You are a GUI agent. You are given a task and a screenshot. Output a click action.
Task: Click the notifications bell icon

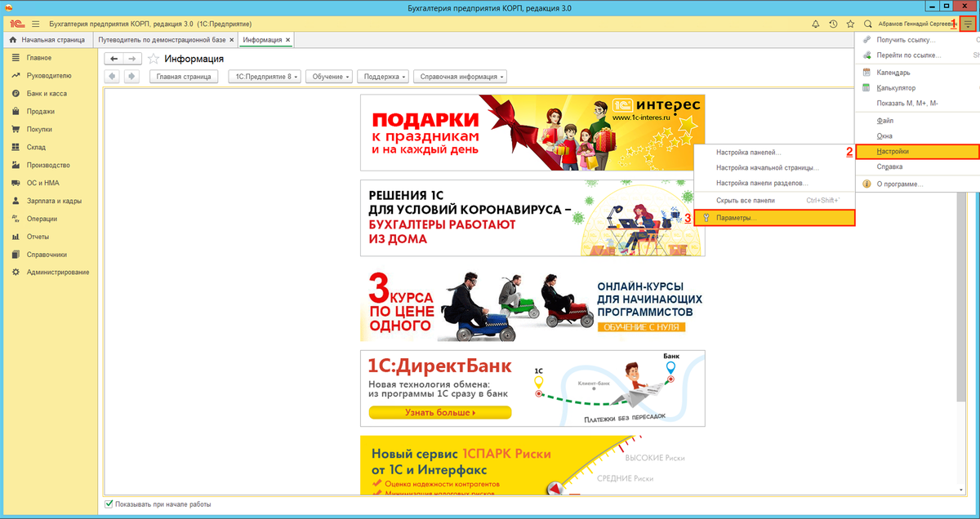pyautogui.click(x=815, y=24)
